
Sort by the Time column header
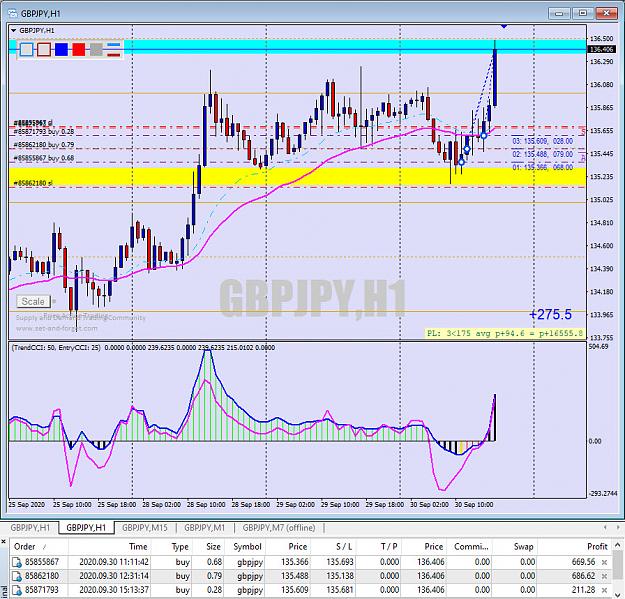click(x=109, y=547)
